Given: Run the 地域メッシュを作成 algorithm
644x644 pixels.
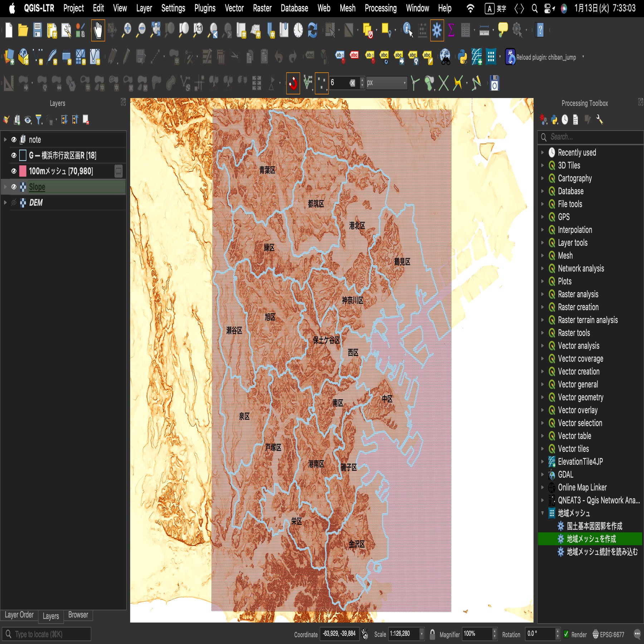Looking at the screenshot, I should point(591,539).
